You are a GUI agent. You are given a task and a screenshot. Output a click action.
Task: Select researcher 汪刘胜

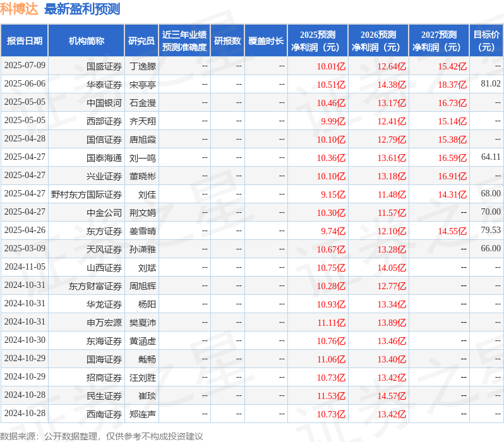(x=143, y=378)
